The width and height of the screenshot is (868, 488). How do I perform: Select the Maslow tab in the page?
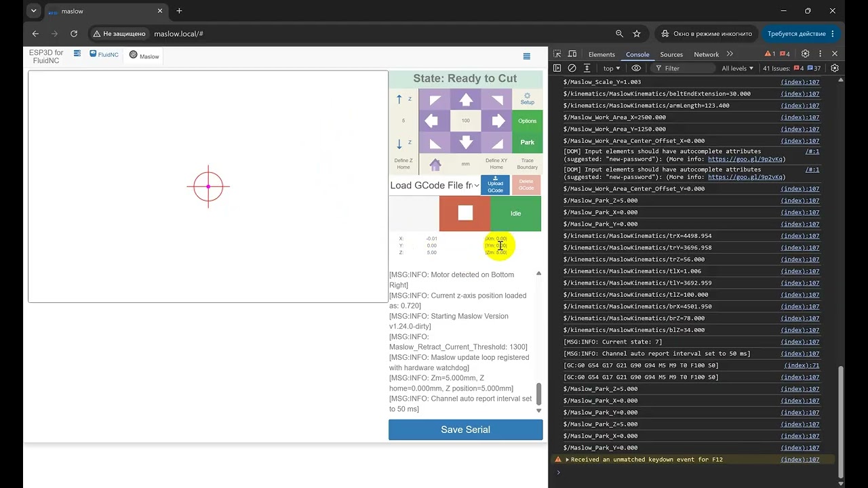(x=144, y=56)
